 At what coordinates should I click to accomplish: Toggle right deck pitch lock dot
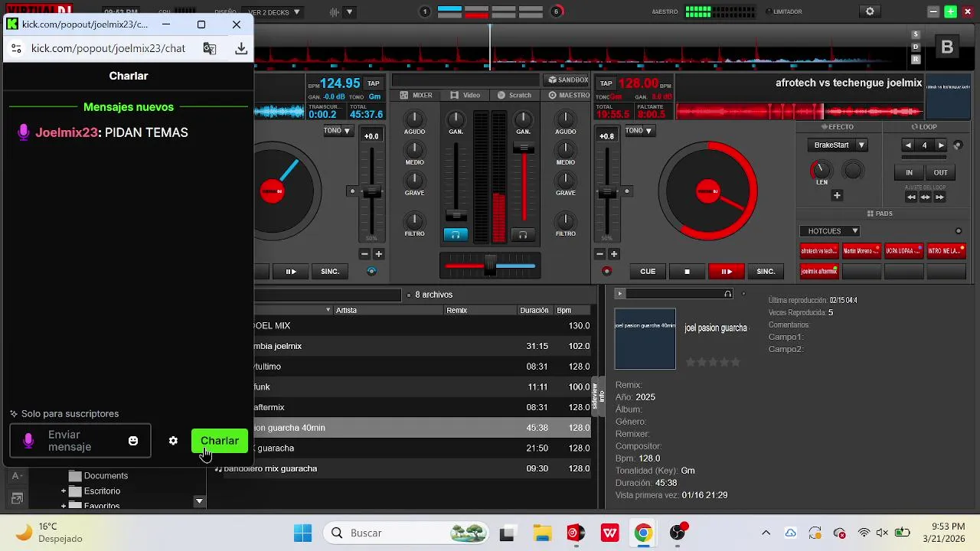coord(627,191)
